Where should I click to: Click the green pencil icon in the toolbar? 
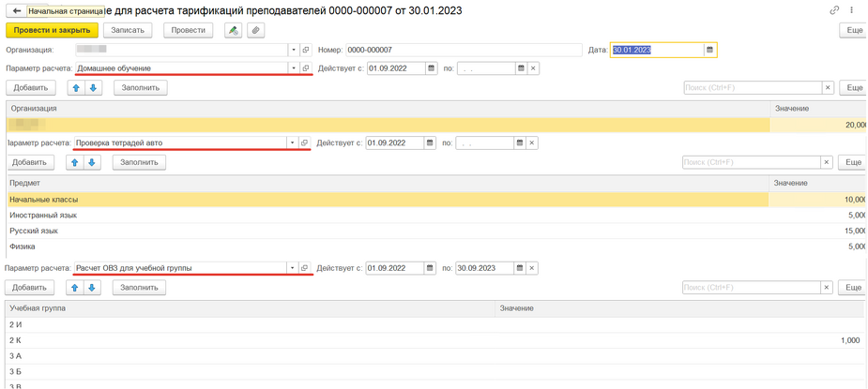coord(234,31)
